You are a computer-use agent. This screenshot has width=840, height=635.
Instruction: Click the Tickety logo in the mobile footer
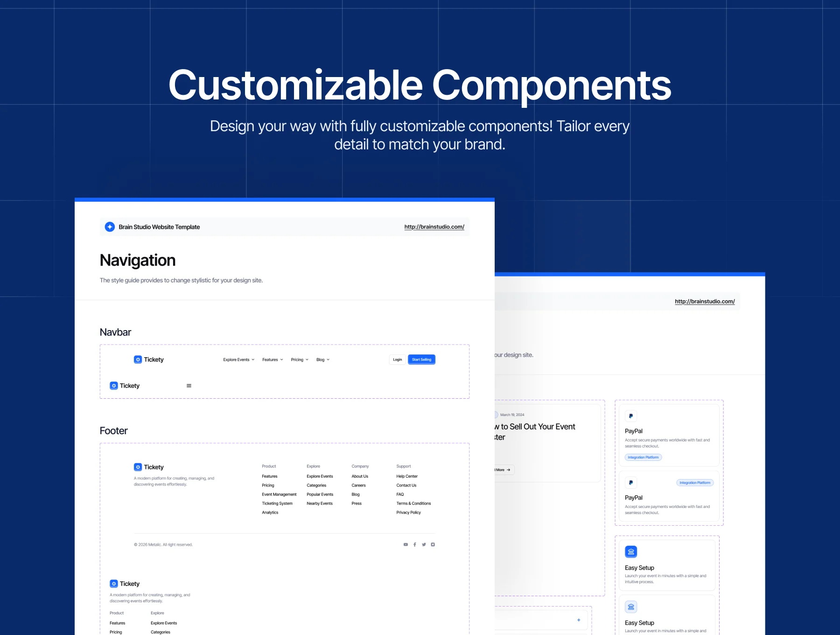coord(125,584)
